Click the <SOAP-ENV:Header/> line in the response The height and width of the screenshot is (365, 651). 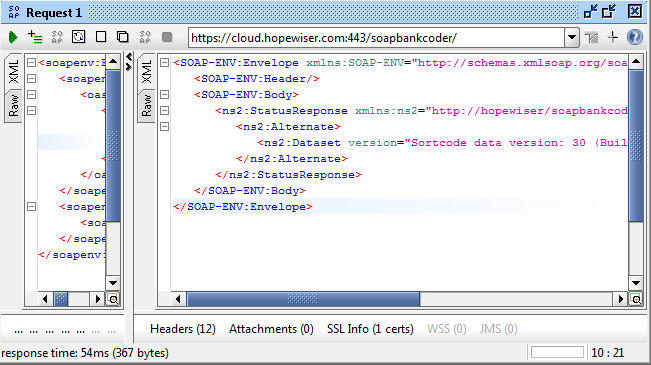click(257, 78)
